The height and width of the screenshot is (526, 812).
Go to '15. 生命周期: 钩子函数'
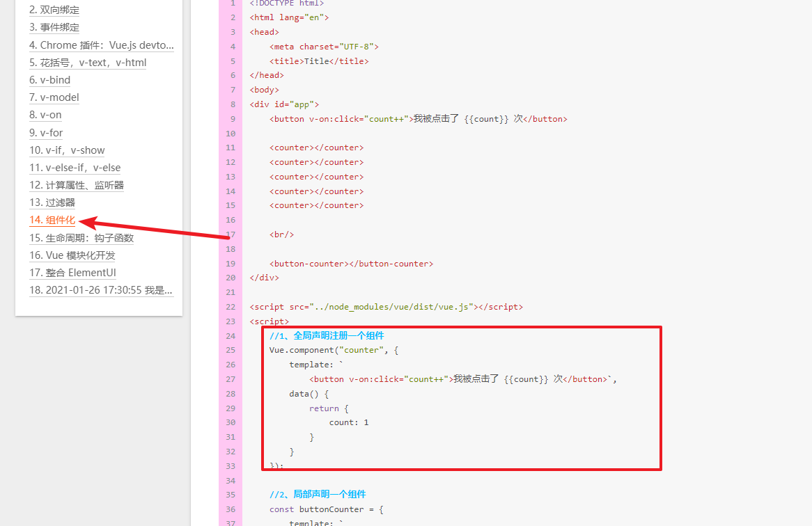[x=81, y=238]
